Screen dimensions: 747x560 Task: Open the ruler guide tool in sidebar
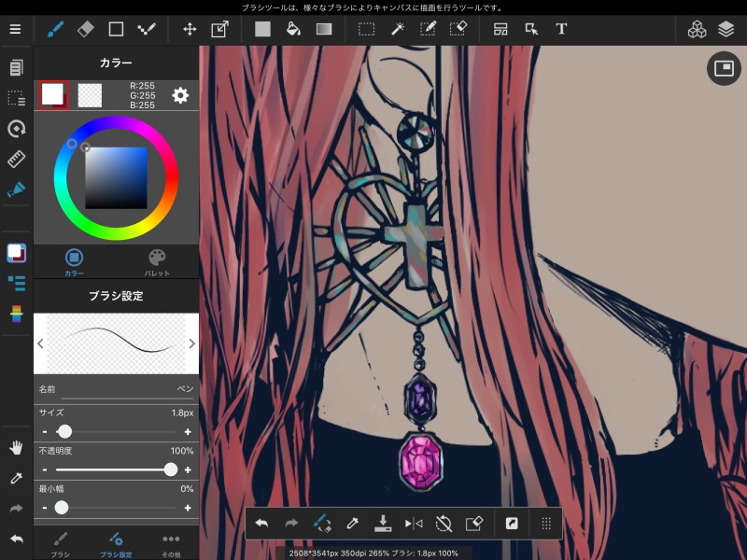click(x=16, y=159)
